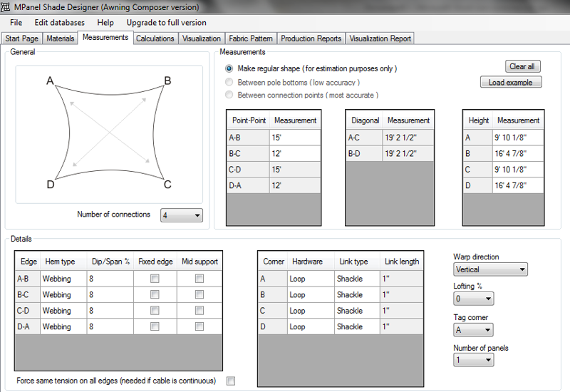Screen dimensions: 570x392
Task: Go to the Fabric Pattern tab
Action: tap(250, 38)
